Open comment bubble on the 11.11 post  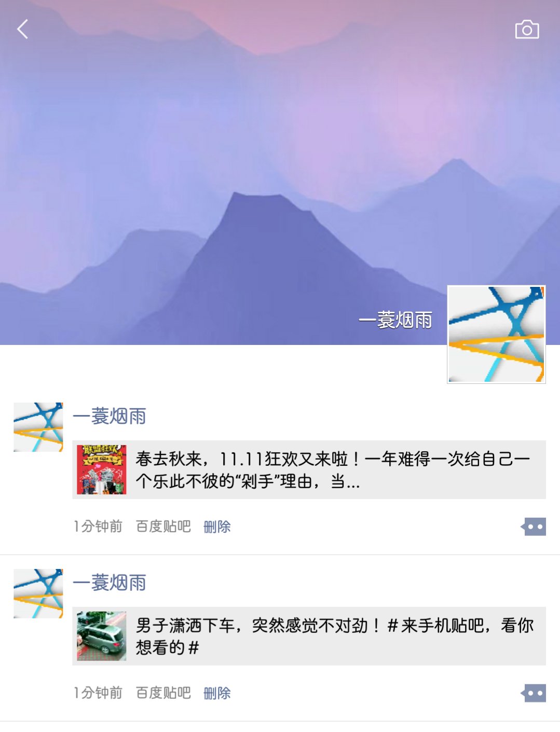(533, 527)
